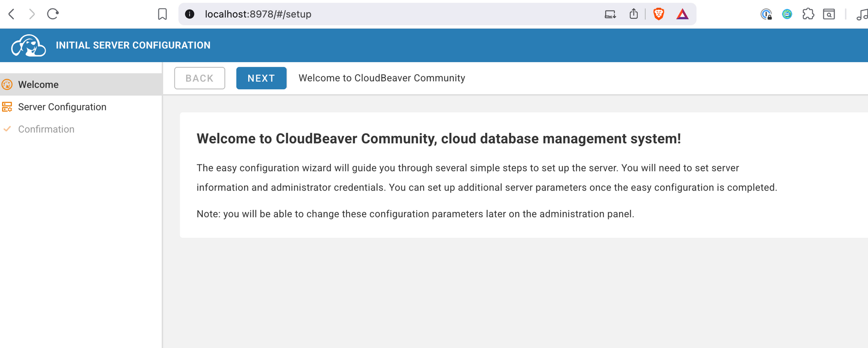This screenshot has width=868, height=348.
Task: Open the browser Extensions puzzle icon
Action: coord(808,14)
